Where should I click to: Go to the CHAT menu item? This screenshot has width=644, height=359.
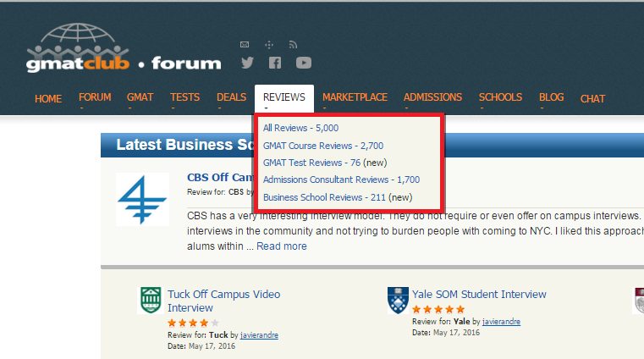[x=592, y=98]
